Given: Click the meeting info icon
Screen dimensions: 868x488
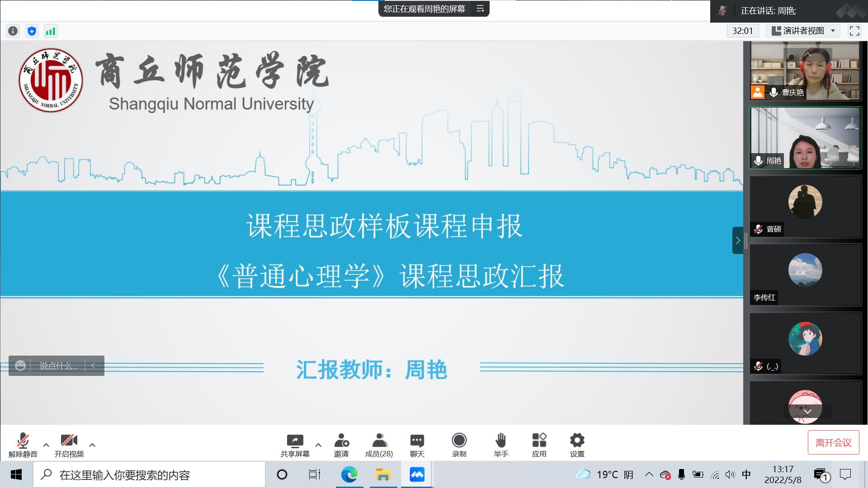Looking at the screenshot, I should coord(13,31).
